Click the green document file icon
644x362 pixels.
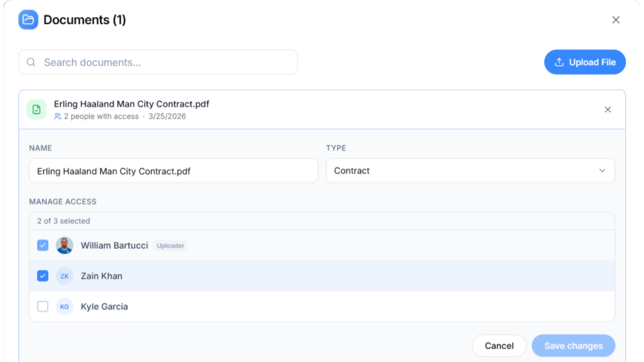click(x=36, y=109)
